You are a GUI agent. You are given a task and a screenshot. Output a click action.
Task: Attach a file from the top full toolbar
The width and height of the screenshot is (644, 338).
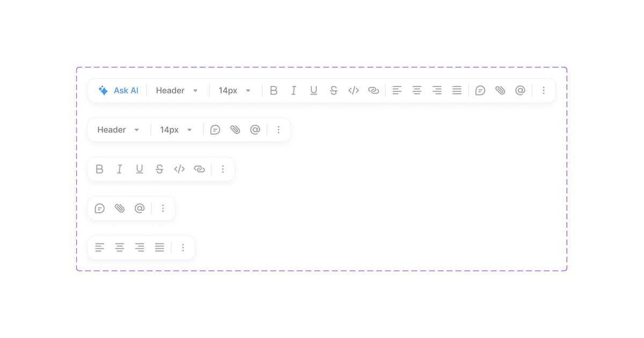pos(500,90)
